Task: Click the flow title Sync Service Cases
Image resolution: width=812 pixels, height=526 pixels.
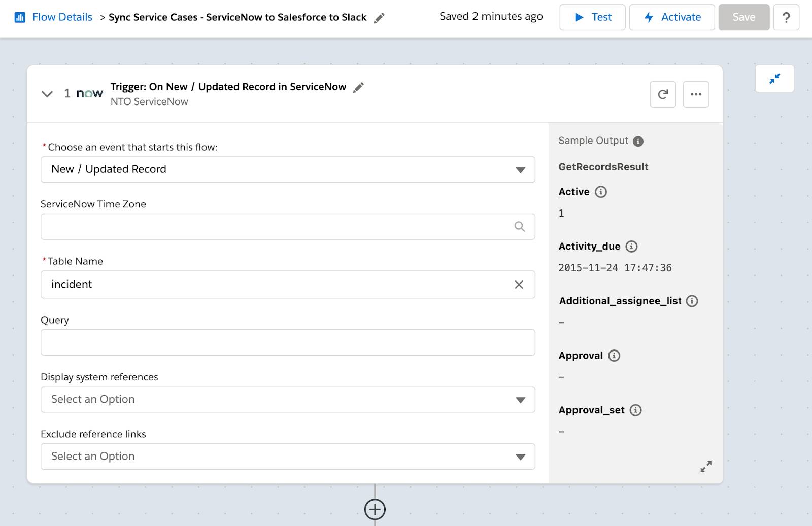Action: (x=237, y=17)
